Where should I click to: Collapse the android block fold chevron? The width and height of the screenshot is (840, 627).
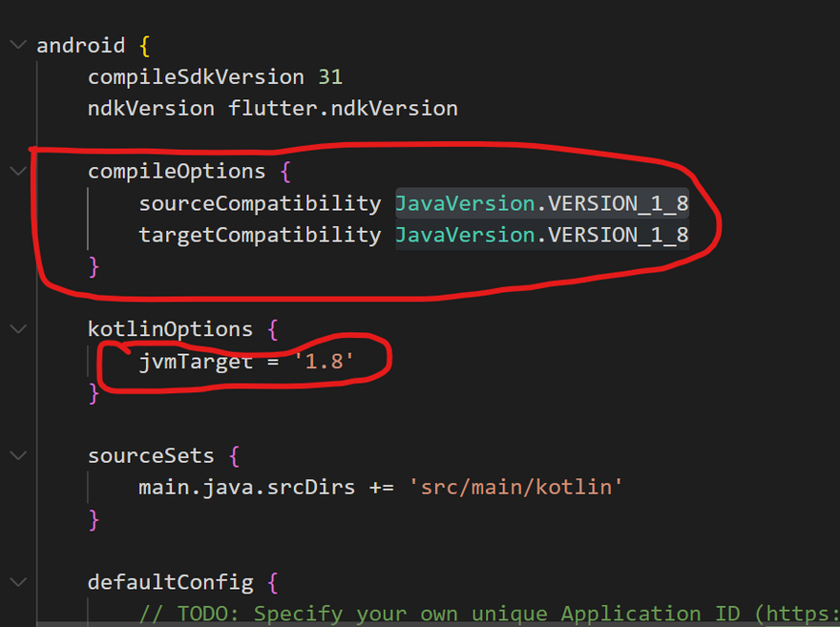tap(17, 45)
